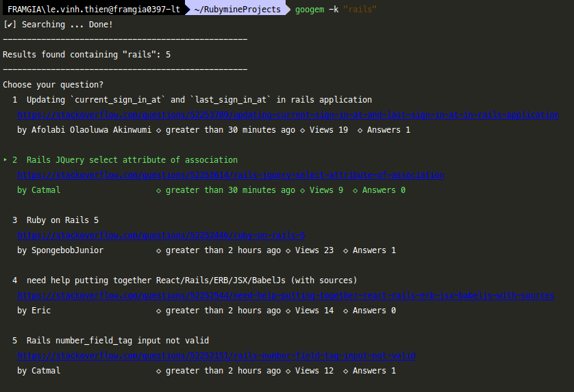Click Views 9 on question 2
574x392 pixels.
[x=326, y=190]
